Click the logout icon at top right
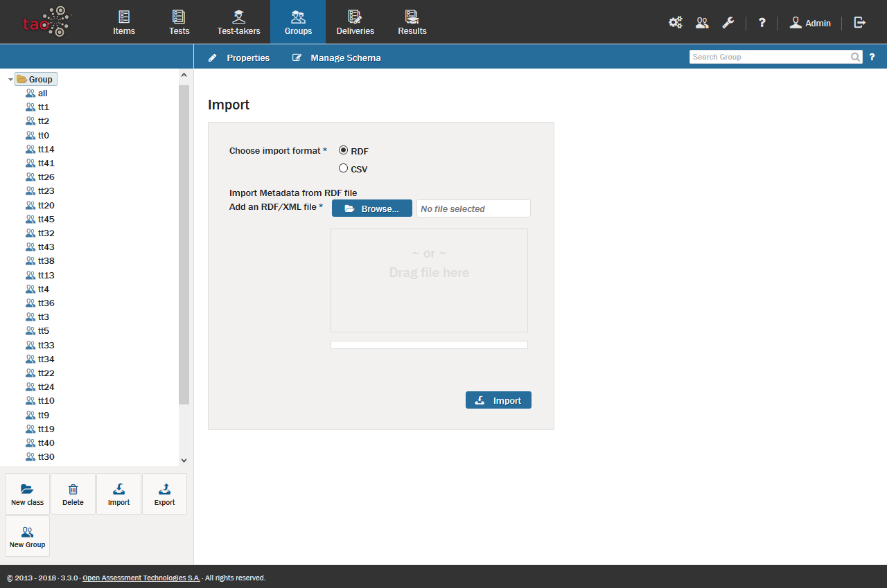This screenshot has height=588, width=887. click(x=859, y=23)
